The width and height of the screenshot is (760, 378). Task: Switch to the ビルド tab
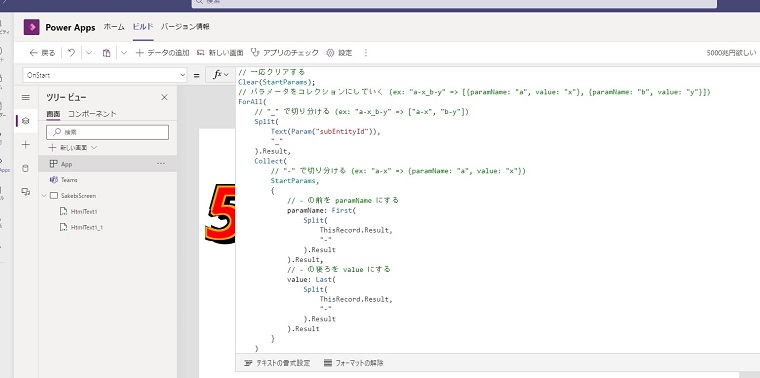click(x=143, y=27)
